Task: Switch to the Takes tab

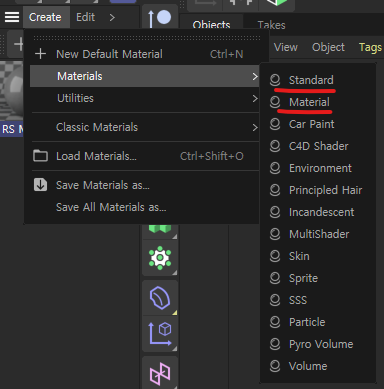Action: pyautogui.click(x=271, y=25)
